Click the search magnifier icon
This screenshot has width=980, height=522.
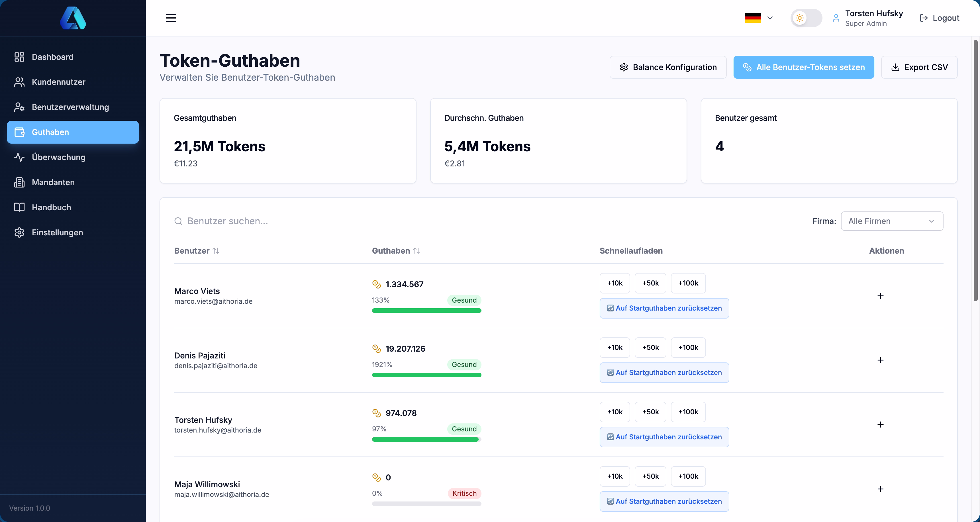(179, 221)
